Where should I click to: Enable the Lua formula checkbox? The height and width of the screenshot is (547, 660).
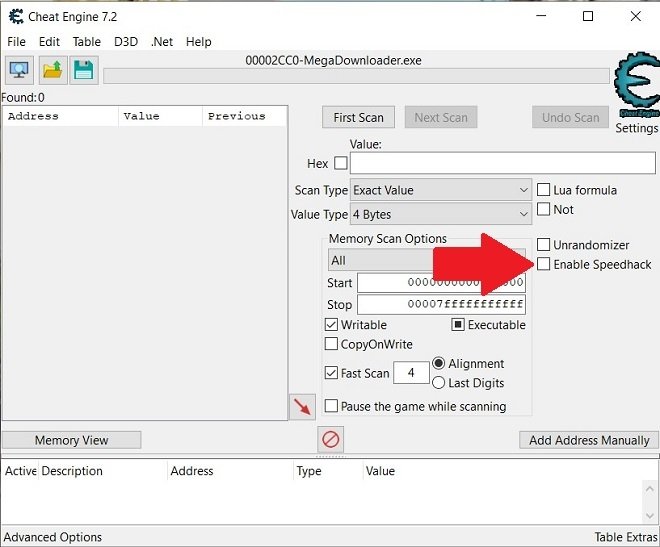543,190
